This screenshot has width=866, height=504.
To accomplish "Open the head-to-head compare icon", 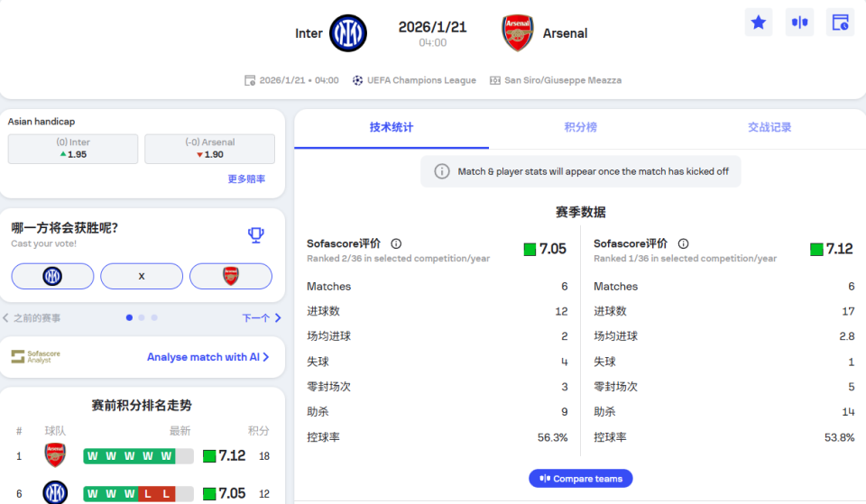I will [799, 23].
